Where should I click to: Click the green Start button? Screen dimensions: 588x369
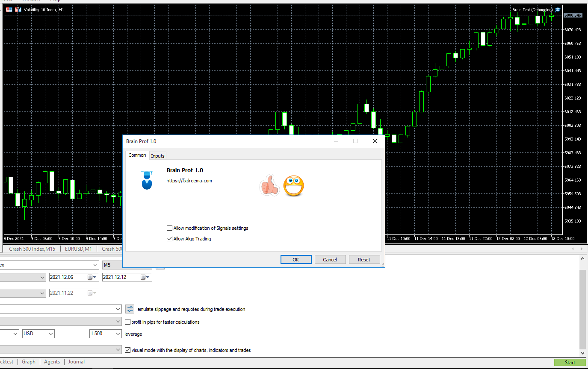pyautogui.click(x=570, y=362)
